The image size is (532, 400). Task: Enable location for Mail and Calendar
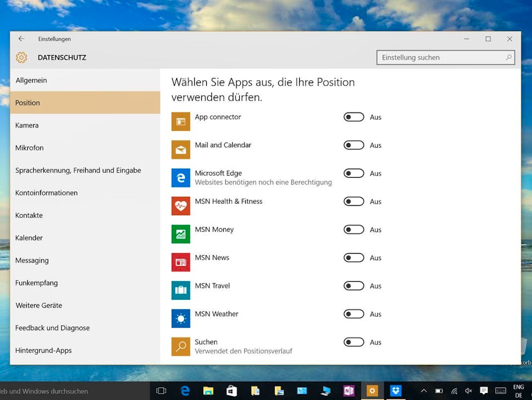click(x=354, y=145)
